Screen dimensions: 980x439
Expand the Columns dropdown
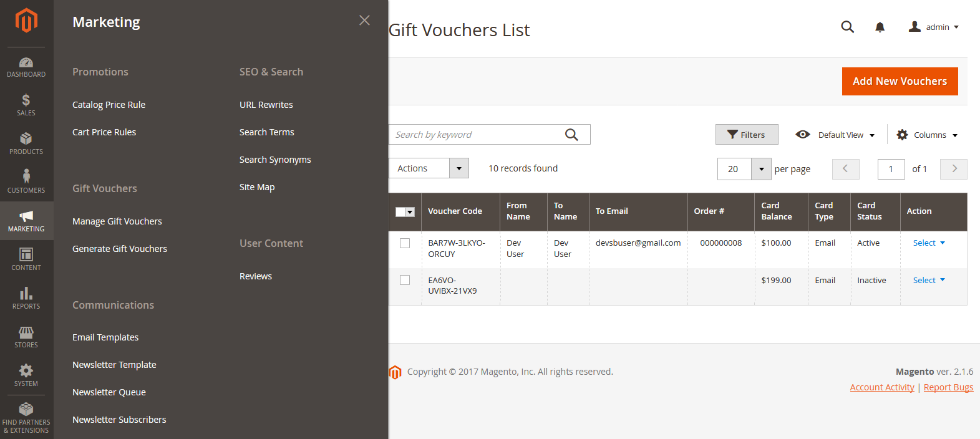(927, 135)
